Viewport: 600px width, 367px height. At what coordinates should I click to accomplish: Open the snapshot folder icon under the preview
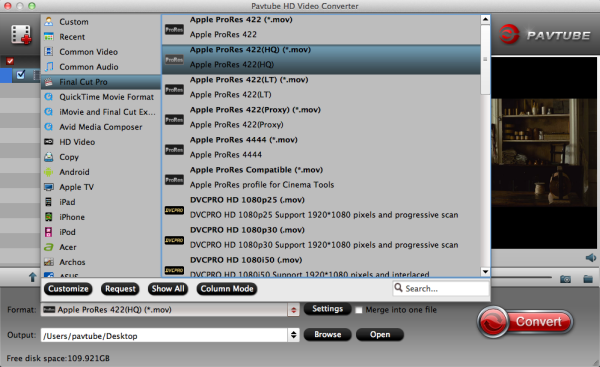click(x=588, y=279)
